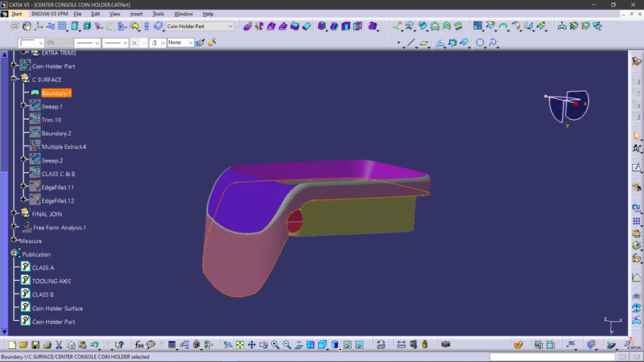Image resolution: width=644 pixels, height=362 pixels.
Task: Click the Print icon in bottom toolbar
Action: point(47,345)
